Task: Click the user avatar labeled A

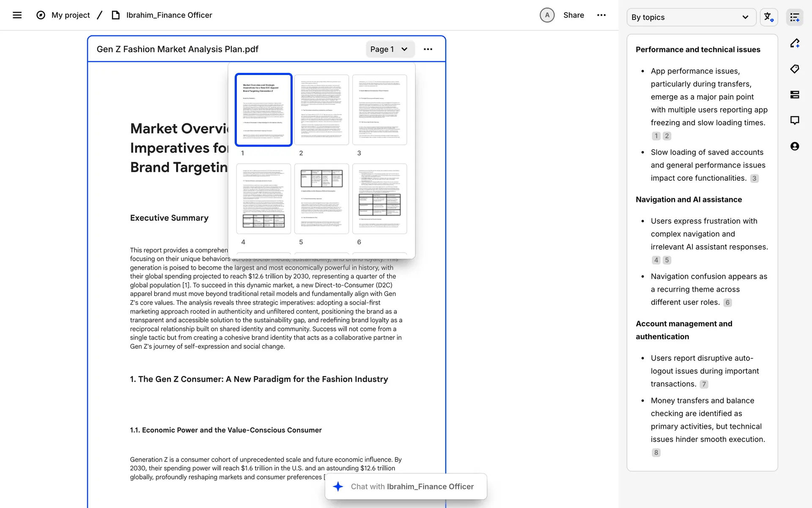Action: 547,15
